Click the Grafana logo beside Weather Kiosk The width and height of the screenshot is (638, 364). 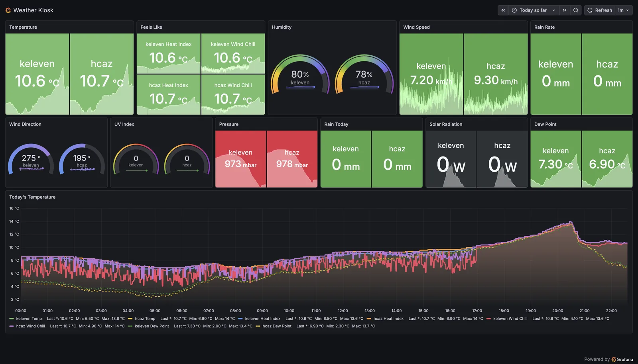pyautogui.click(x=8, y=10)
